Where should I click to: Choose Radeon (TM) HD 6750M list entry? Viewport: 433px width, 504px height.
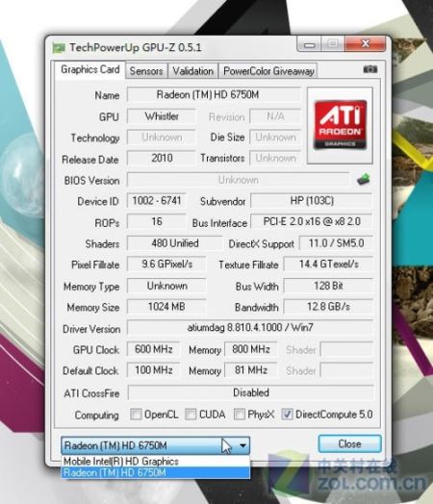(x=155, y=472)
